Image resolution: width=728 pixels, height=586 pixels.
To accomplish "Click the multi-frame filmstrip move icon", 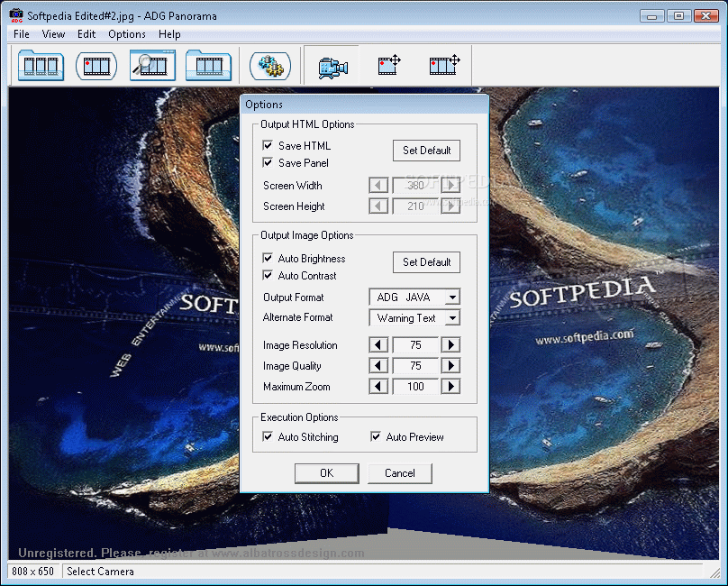I will point(444,65).
